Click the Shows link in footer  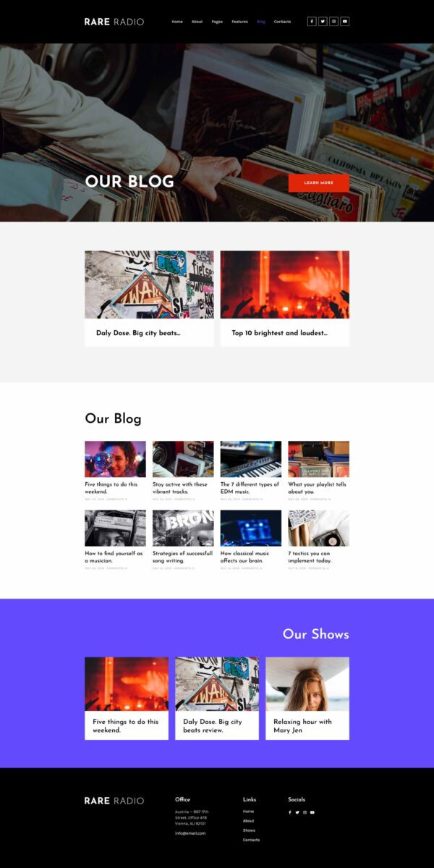point(249,830)
